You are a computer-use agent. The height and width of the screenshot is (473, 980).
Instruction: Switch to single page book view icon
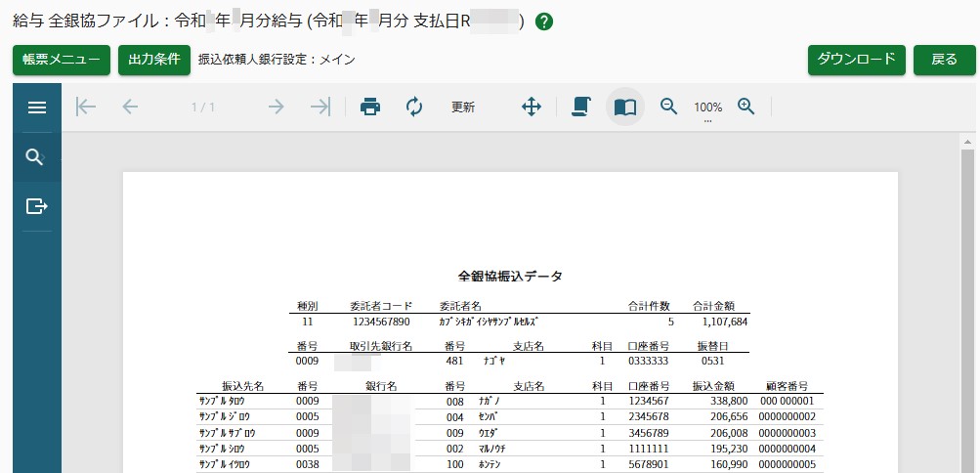coord(625,107)
